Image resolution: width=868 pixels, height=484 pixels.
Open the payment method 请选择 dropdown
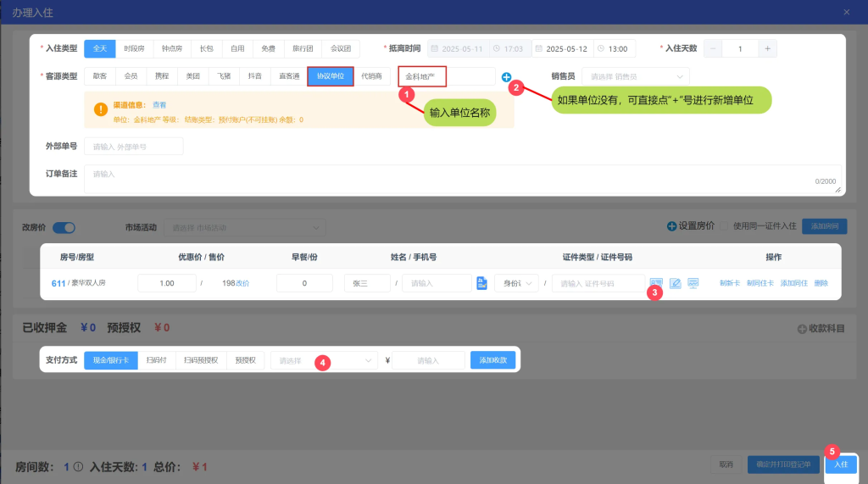pos(324,360)
